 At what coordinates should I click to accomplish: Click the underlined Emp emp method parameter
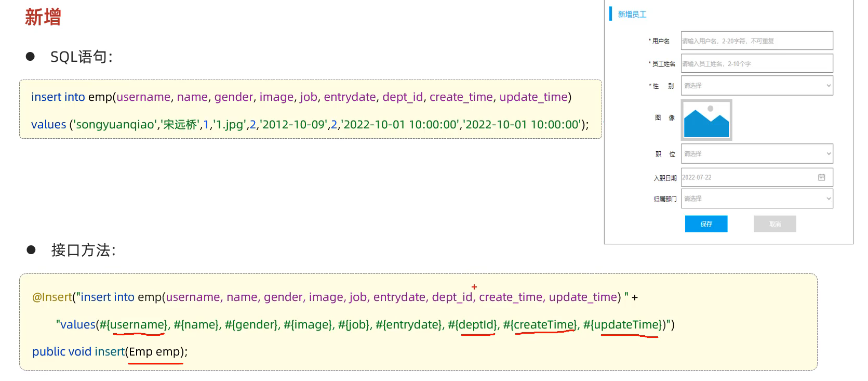155,352
